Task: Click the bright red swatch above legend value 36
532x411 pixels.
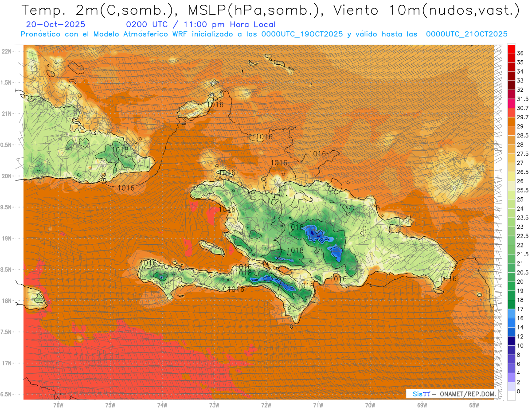Action: click(x=511, y=48)
